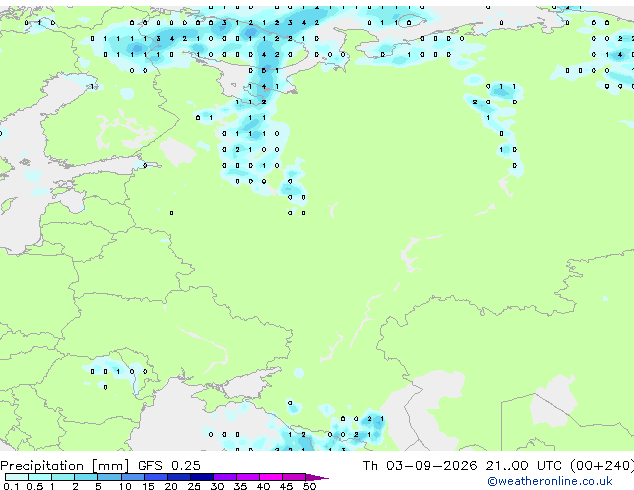
Task: Click the 0.1–0.5 mm legend color swatch
Action: pos(17,477)
